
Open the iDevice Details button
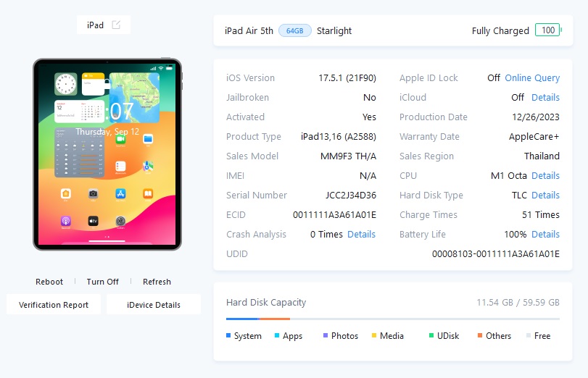(154, 305)
